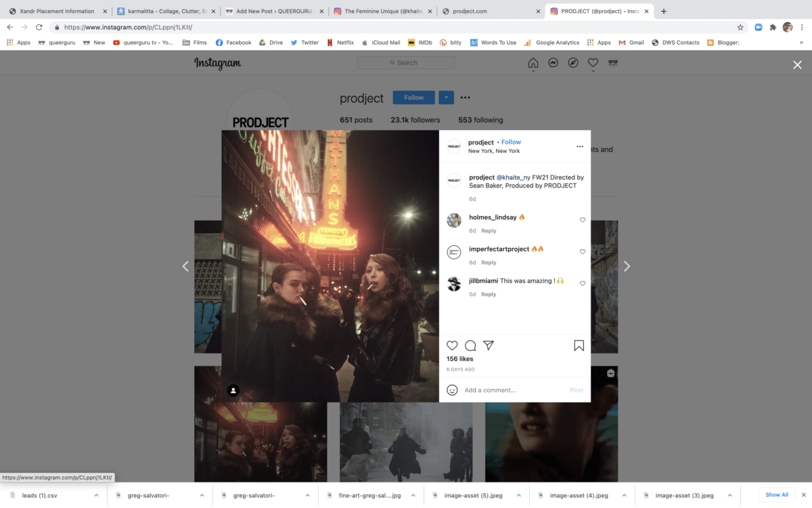The width and height of the screenshot is (812, 508).
Task: Click the address bar URL
Action: pyautogui.click(x=128, y=27)
